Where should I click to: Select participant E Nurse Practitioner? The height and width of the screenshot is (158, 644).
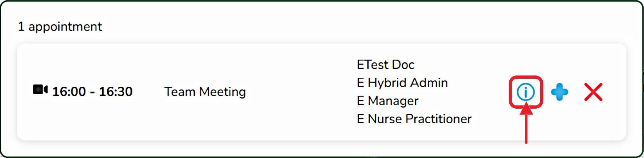[x=414, y=119]
